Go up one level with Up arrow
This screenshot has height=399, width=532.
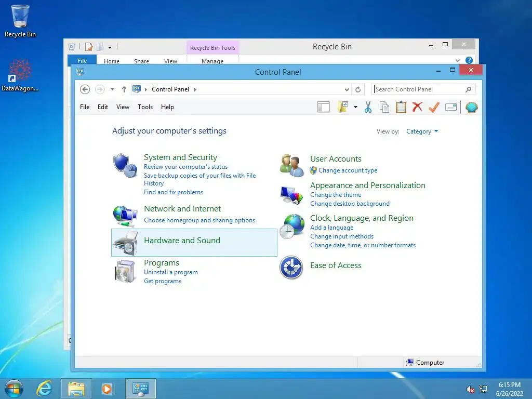tap(124, 89)
